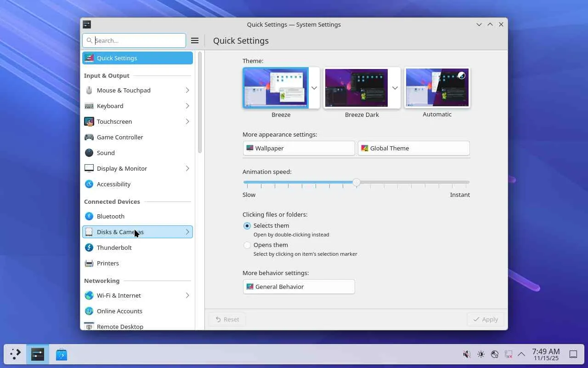Open the Thunderbolt settings entry
This screenshot has width=588, height=368.
[x=137, y=247]
